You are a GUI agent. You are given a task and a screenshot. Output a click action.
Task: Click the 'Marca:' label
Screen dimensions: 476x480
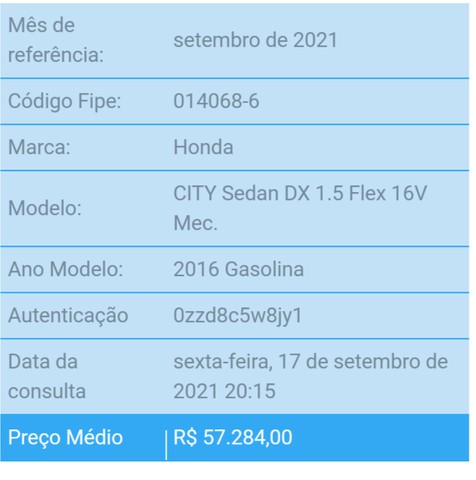[x=39, y=147]
